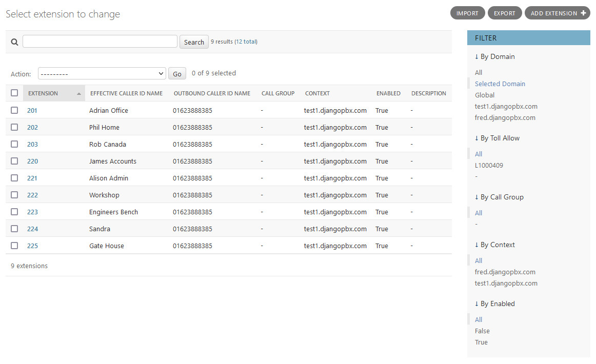Tick the checkbox for extension 201
Image resolution: width=596 pixels, height=364 pixels.
[14, 110]
